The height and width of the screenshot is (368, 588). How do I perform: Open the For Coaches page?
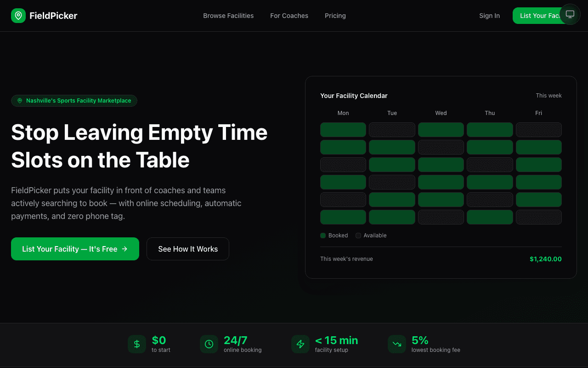[289, 16]
